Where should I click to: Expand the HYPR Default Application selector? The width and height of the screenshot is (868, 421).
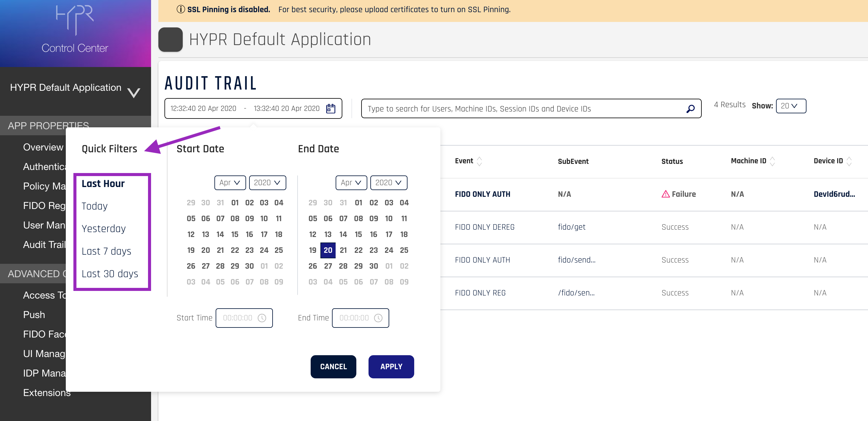134,92
